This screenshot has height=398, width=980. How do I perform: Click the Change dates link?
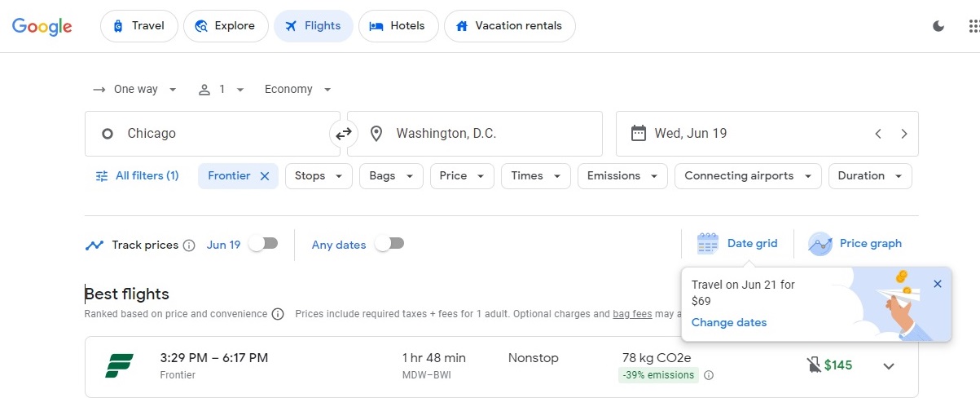coord(729,322)
